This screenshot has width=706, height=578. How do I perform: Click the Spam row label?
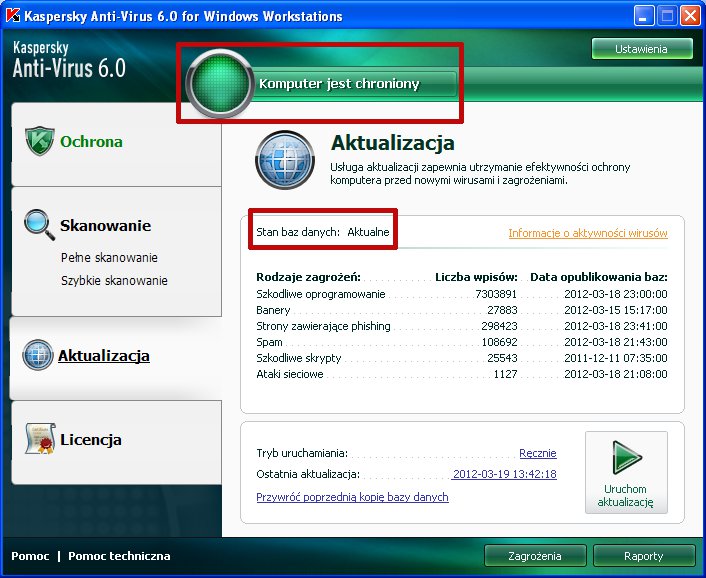pyautogui.click(x=269, y=343)
